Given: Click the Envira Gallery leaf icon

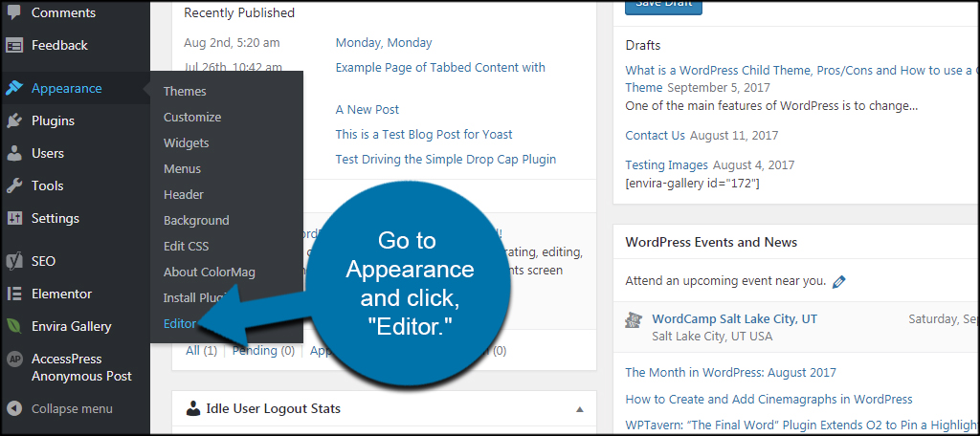Looking at the screenshot, I should 13,326.
